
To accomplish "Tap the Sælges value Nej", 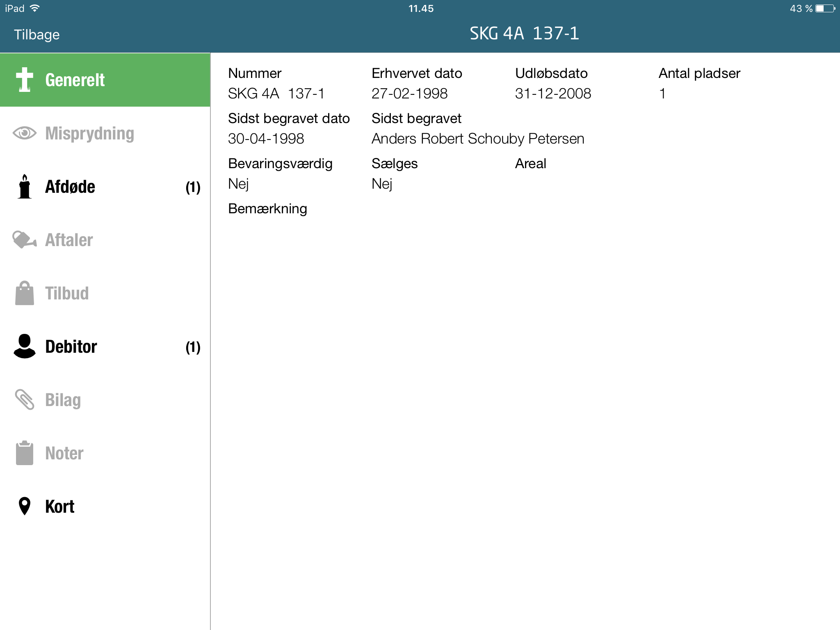I will click(382, 184).
